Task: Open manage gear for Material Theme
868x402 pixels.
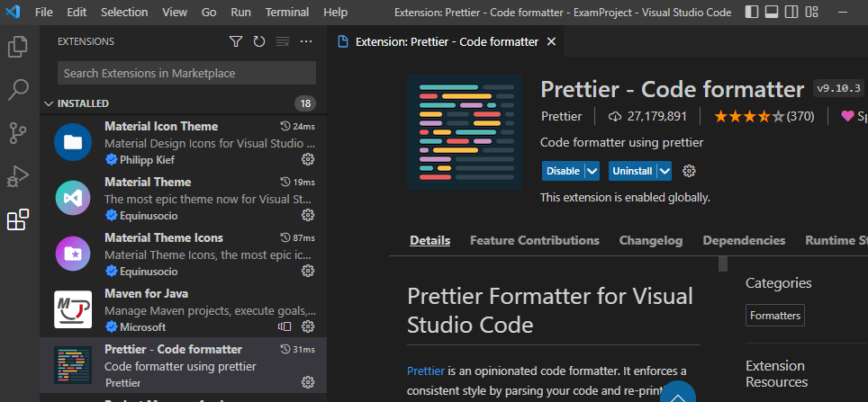Action: [308, 215]
